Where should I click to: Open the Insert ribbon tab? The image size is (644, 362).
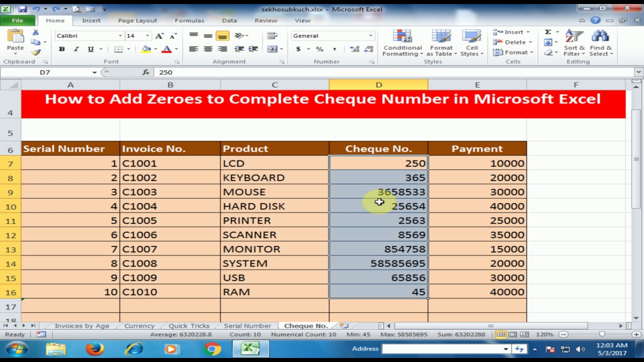tap(91, 21)
